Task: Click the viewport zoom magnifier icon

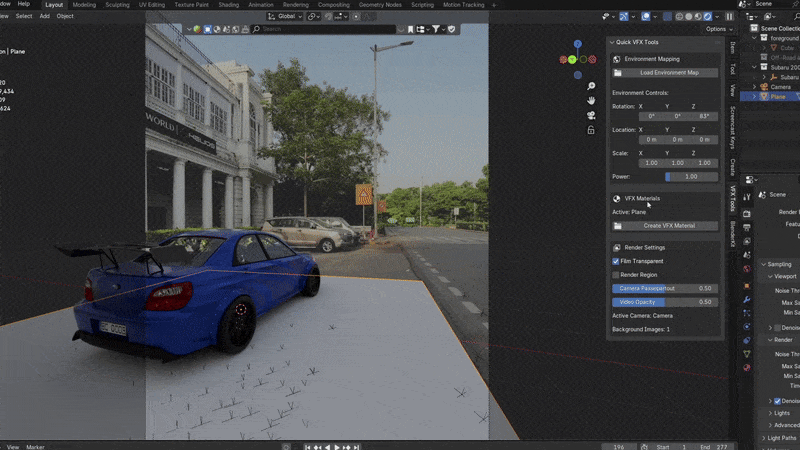Action: tap(591, 86)
